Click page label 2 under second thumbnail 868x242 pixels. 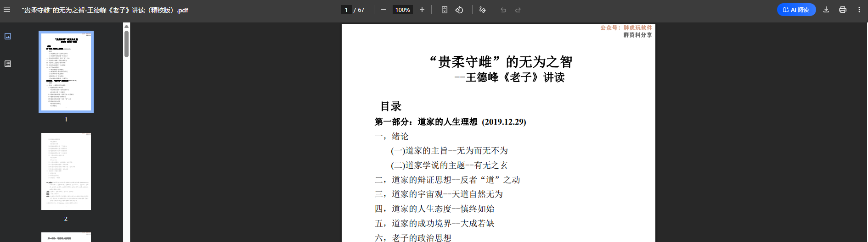[66, 219]
